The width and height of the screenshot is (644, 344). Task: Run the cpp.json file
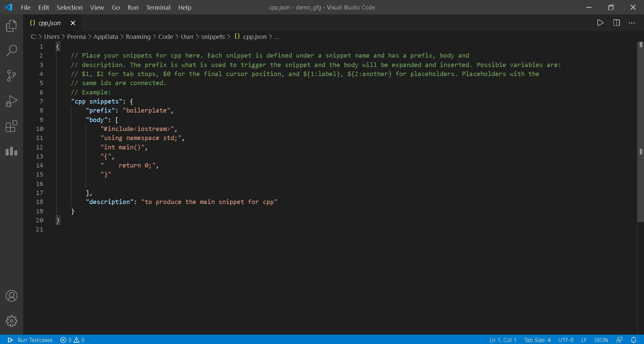600,23
